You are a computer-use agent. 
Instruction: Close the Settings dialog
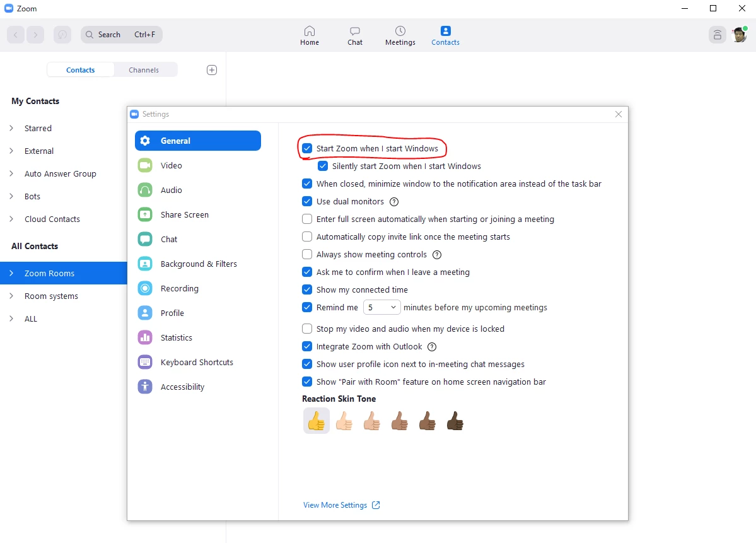tap(619, 114)
